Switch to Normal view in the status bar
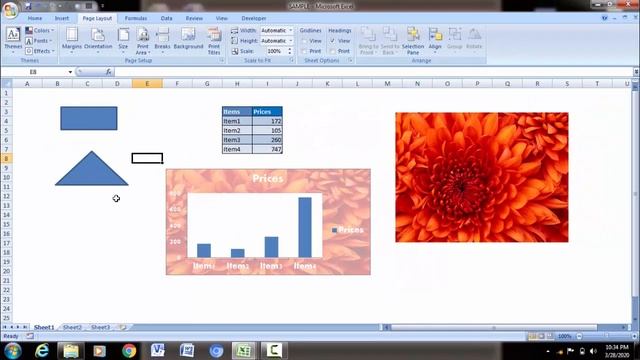The width and height of the screenshot is (640, 360). coord(532,336)
